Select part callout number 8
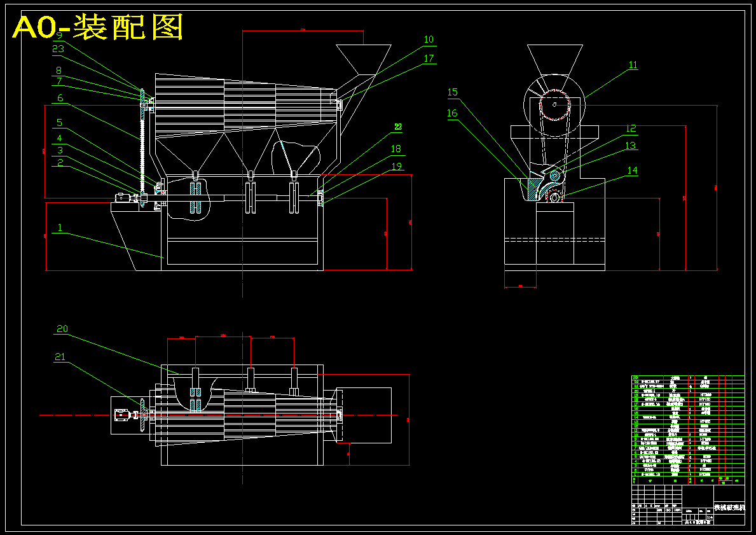This screenshot has height=535, width=756. tap(59, 71)
